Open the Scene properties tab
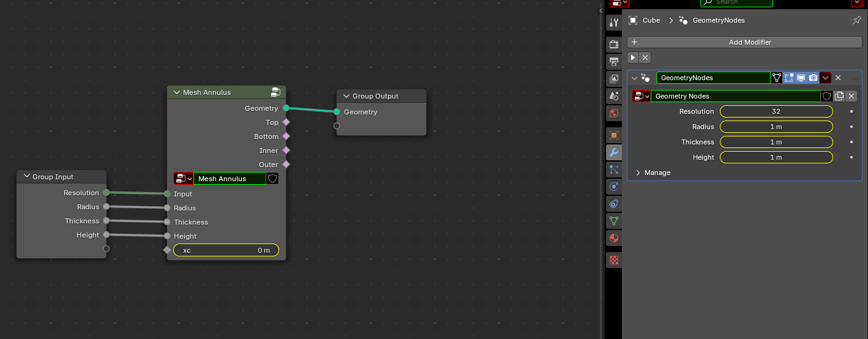 [x=614, y=96]
